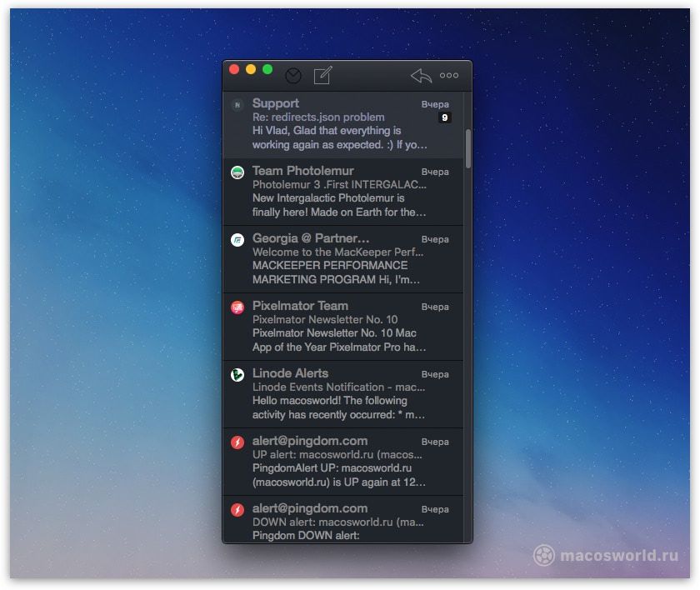Screen dimensions: 700x590
Task: Maximize window with green button
Action: click(x=267, y=69)
